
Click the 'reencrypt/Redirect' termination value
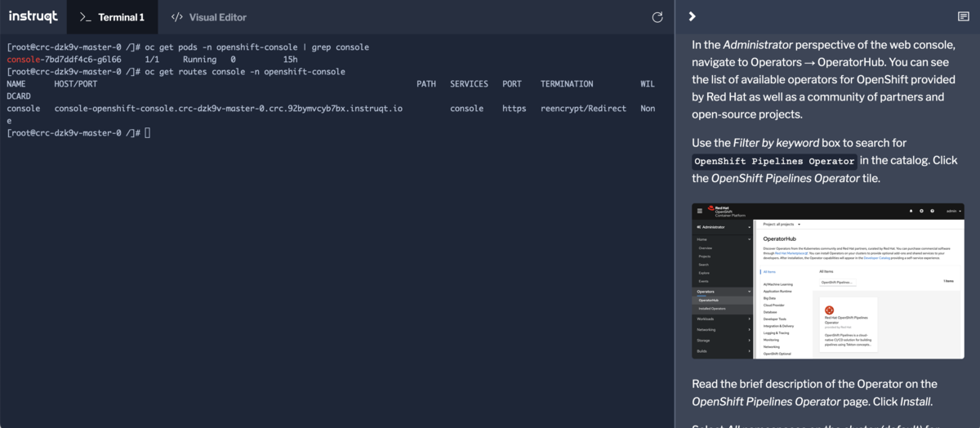583,108
